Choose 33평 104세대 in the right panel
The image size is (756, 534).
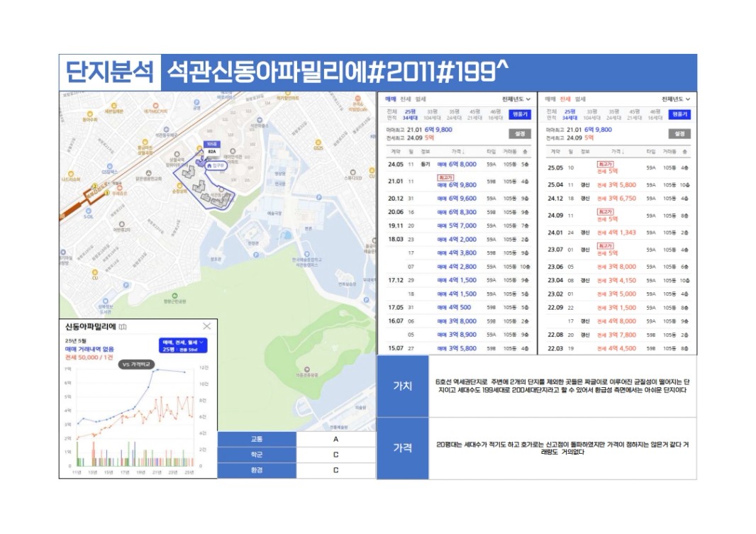click(591, 115)
